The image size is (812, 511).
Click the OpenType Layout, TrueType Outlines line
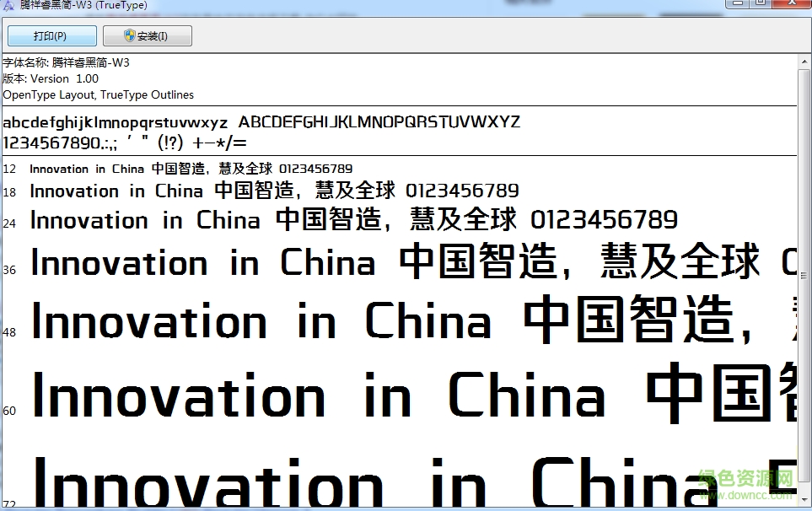point(97,94)
